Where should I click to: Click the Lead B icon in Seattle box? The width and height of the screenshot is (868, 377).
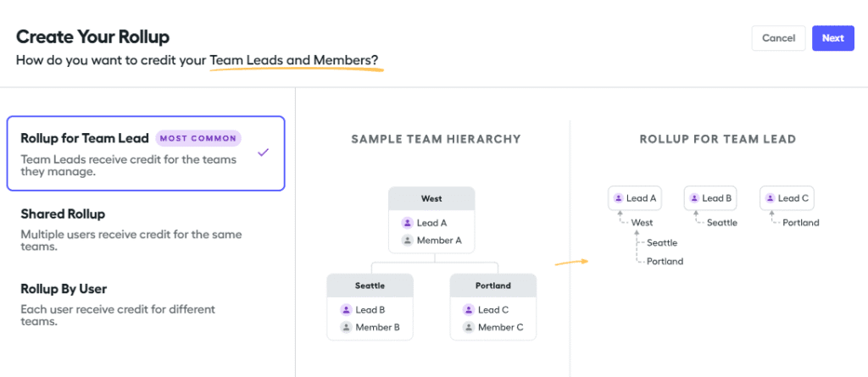point(346,309)
